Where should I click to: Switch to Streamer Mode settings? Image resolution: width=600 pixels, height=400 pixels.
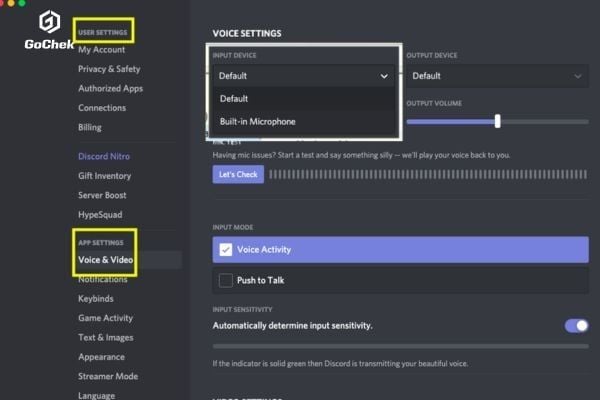tap(108, 376)
